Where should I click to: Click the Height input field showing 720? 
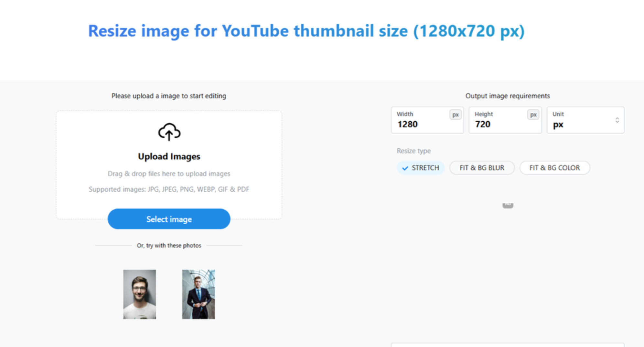pos(505,120)
